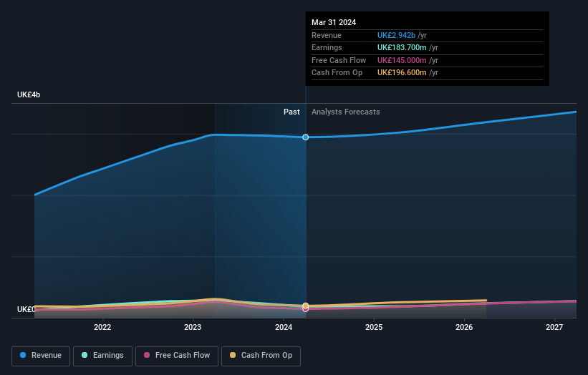
Task: Click the Past section label
Action: [x=291, y=112]
